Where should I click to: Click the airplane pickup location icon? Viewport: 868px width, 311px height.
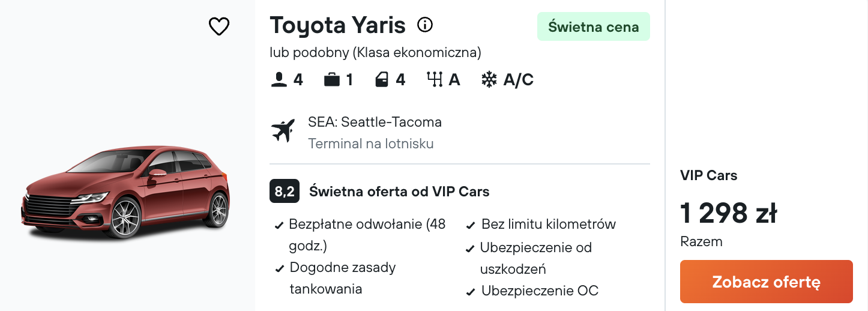283,131
